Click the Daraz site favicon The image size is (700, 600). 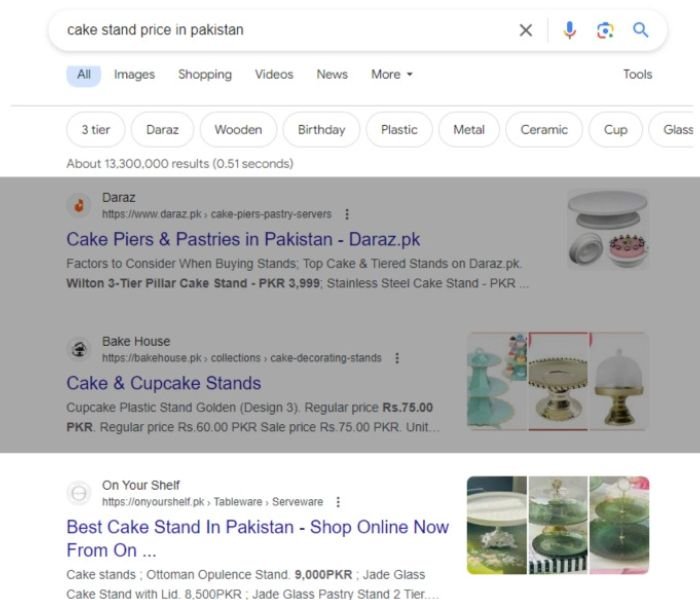78,206
